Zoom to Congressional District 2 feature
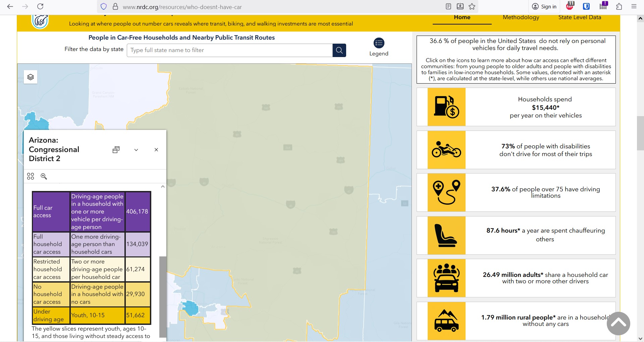644x342 pixels. [44, 177]
